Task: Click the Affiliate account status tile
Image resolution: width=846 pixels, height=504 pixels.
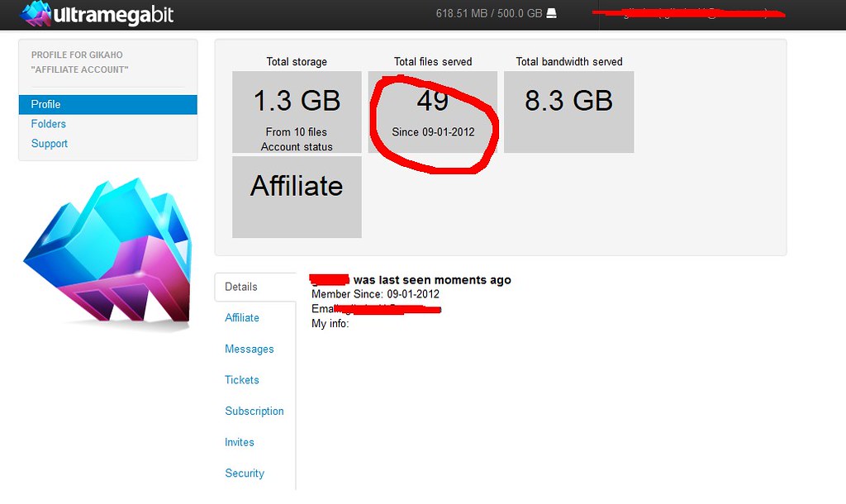Action: [297, 197]
